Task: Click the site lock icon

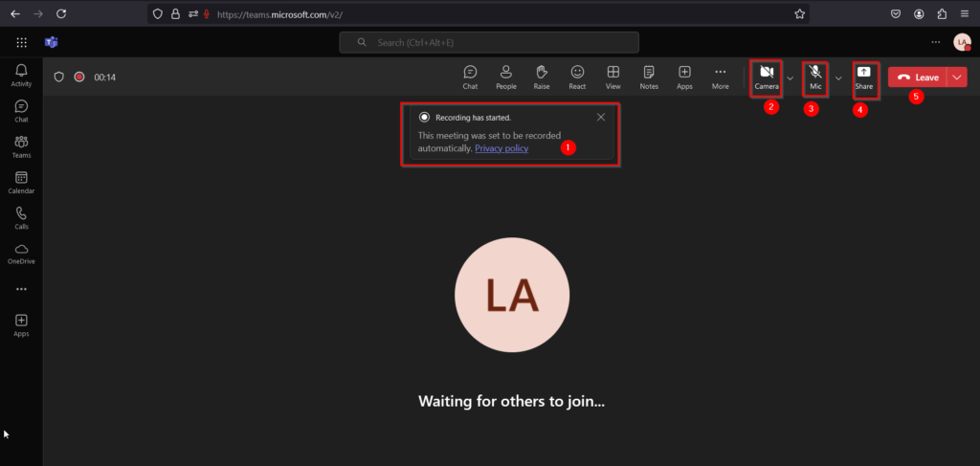Action: click(x=176, y=13)
